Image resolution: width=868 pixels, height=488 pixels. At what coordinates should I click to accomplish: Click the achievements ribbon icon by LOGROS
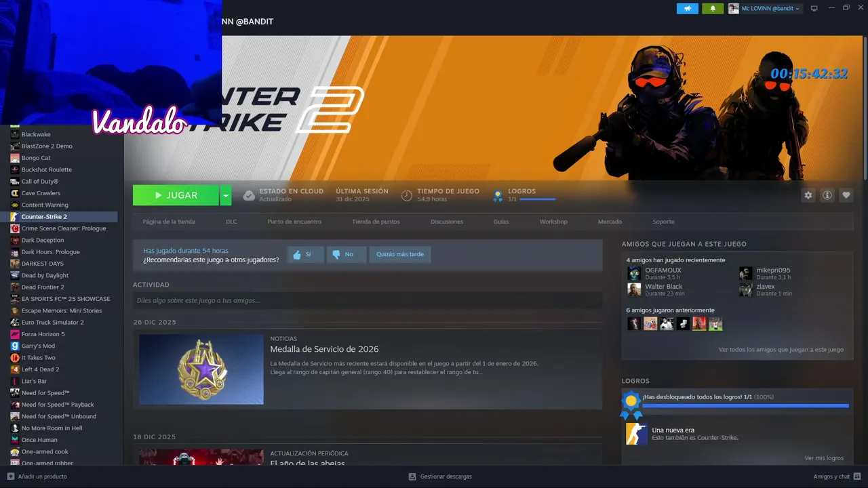498,195
